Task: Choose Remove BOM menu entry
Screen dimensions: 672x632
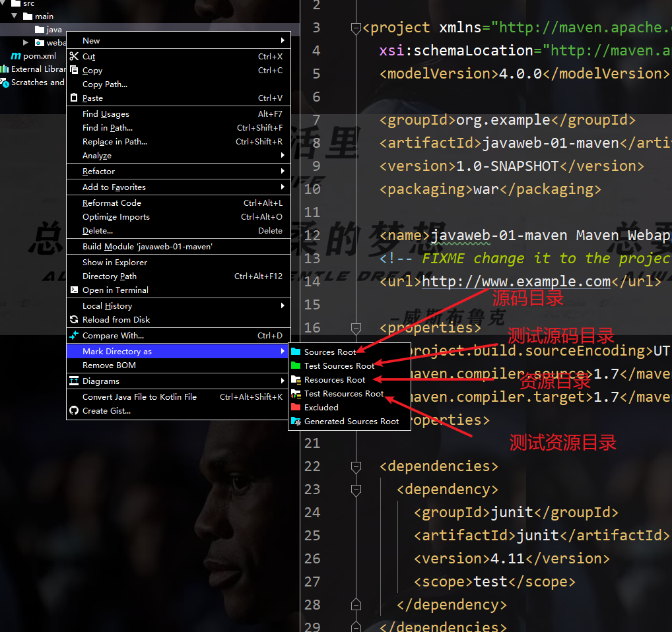Action: [179, 365]
